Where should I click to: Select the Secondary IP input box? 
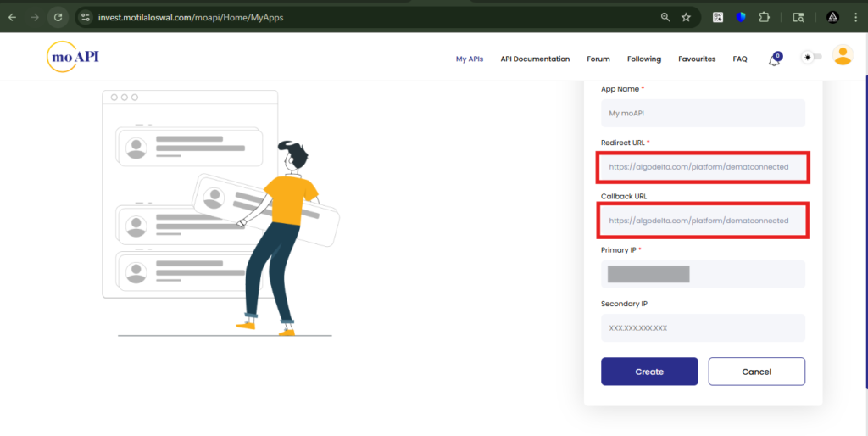click(703, 327)
